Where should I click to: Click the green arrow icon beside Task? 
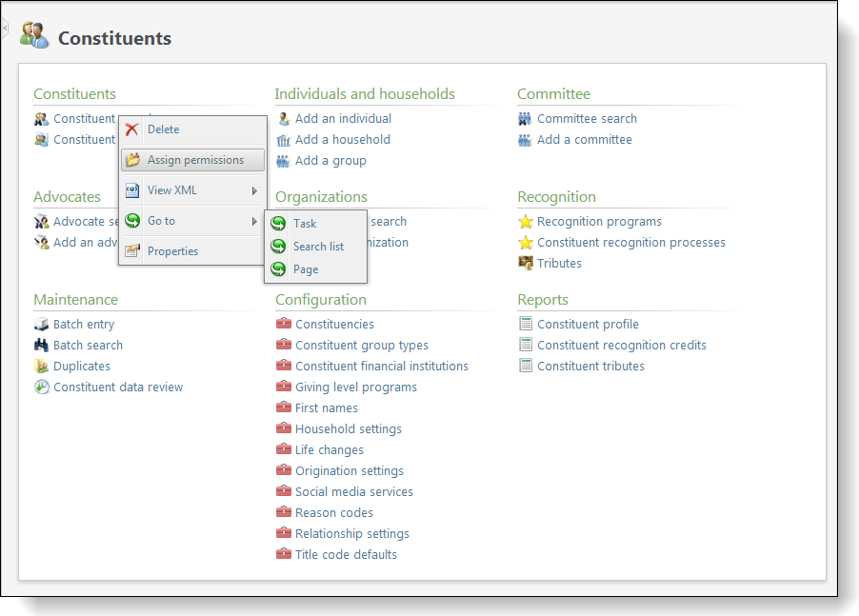(x=278, y=224)
